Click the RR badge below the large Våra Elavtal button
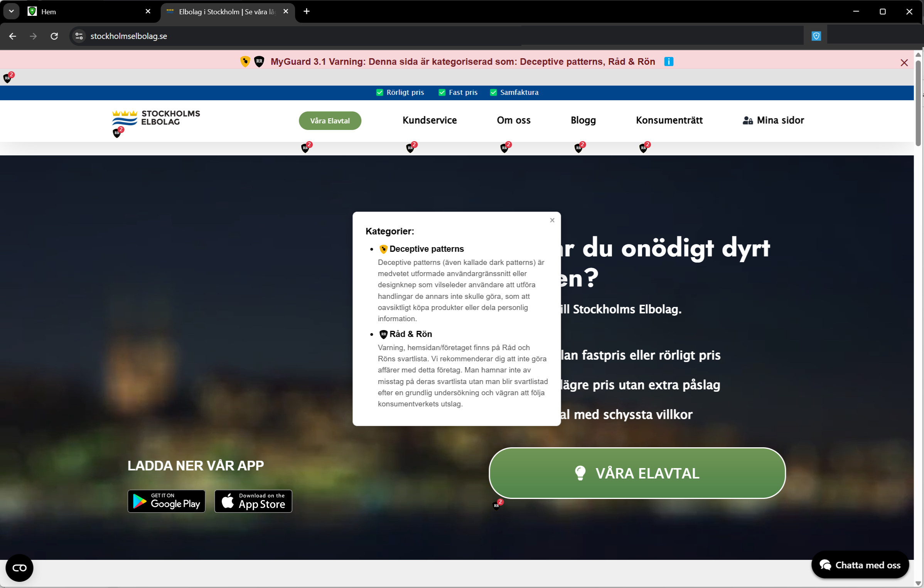This screenshot has width=924, height=588. coord(497,505)
